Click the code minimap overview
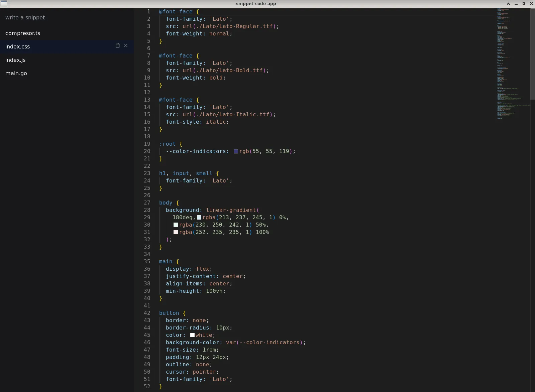Viewport: 535px width, 392px height. (513, 63)
